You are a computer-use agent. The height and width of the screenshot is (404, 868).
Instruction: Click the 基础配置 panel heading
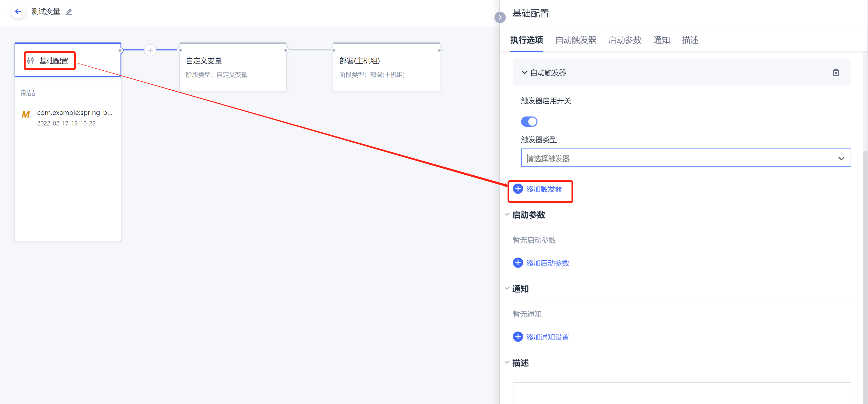click(x=530, y=13)
